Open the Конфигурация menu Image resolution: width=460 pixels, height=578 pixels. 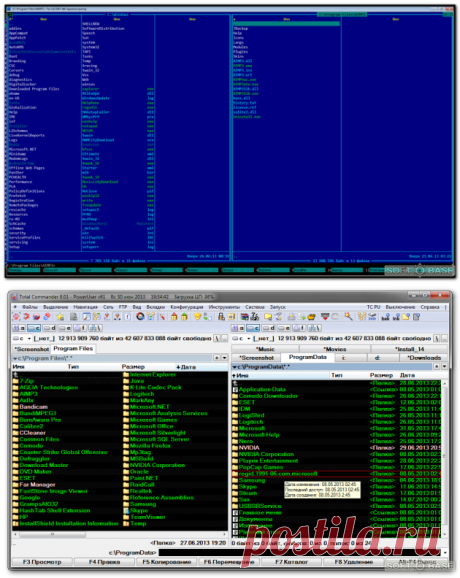[187, 307]
